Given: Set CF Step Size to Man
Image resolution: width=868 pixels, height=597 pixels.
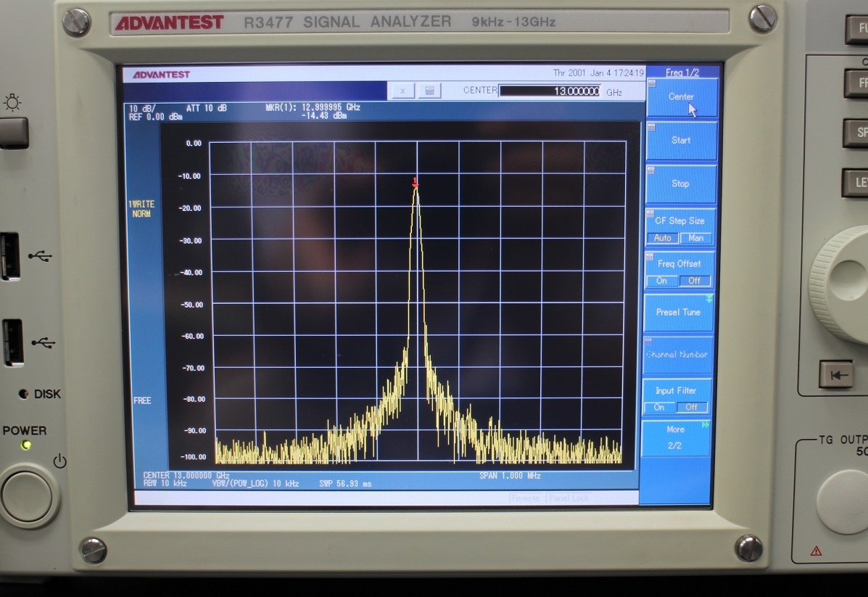Looking at the screenshot, I should click(696, 238).
